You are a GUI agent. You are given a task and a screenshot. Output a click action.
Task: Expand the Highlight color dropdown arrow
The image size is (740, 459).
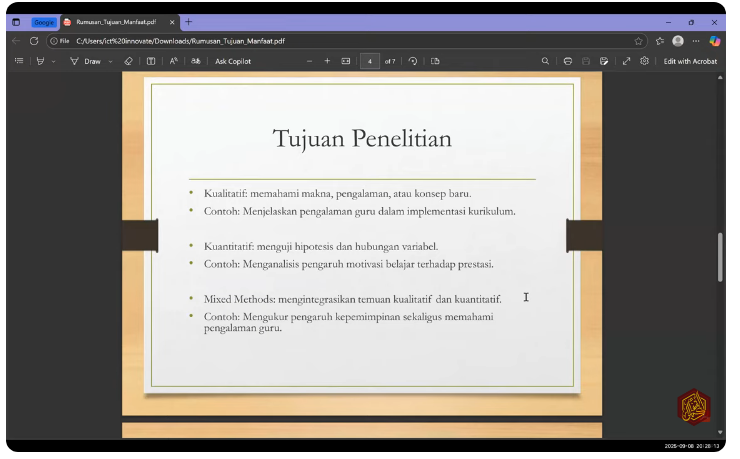point(54,61)
